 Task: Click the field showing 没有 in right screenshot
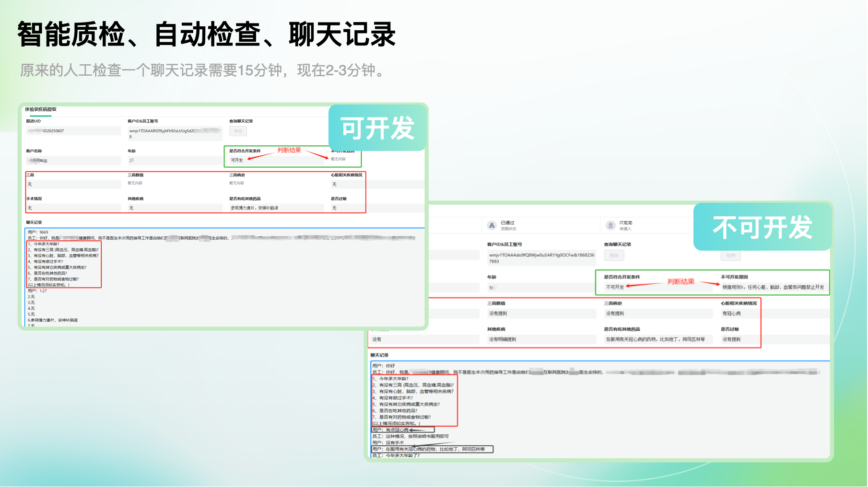[425, 339]
